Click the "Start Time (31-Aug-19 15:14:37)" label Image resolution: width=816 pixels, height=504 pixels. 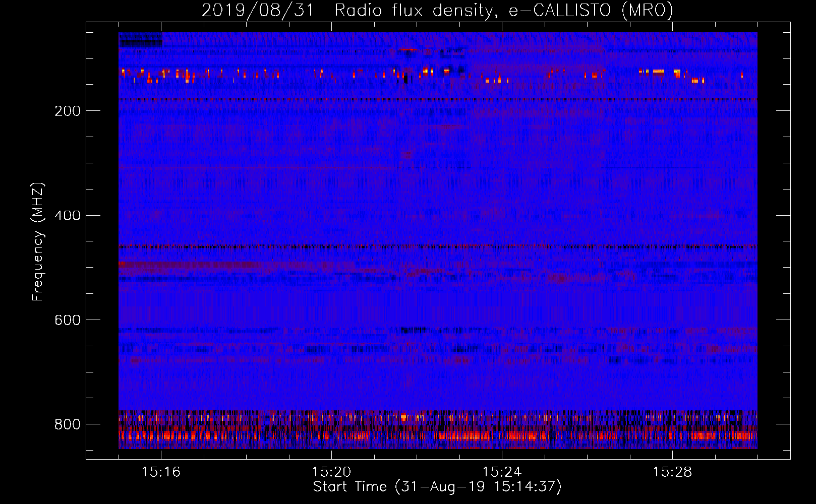click(x=437, y=487)
